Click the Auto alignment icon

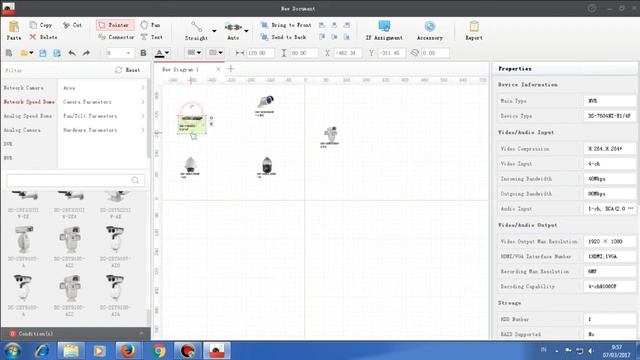click(233, 27)
